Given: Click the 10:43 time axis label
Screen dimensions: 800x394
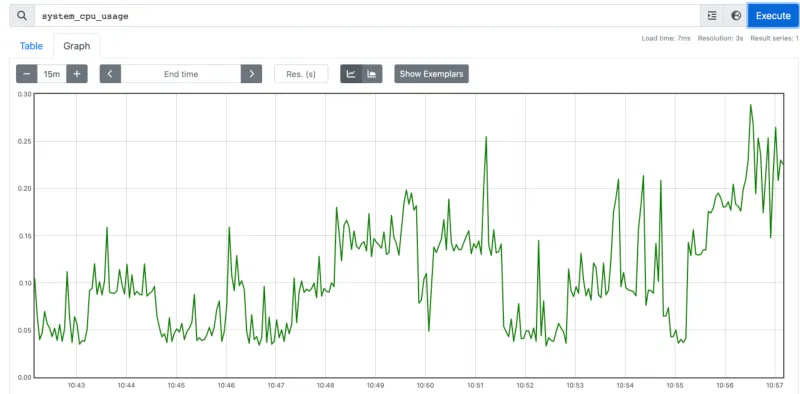Looking at the screenshot, I should (x=76, y=386).
